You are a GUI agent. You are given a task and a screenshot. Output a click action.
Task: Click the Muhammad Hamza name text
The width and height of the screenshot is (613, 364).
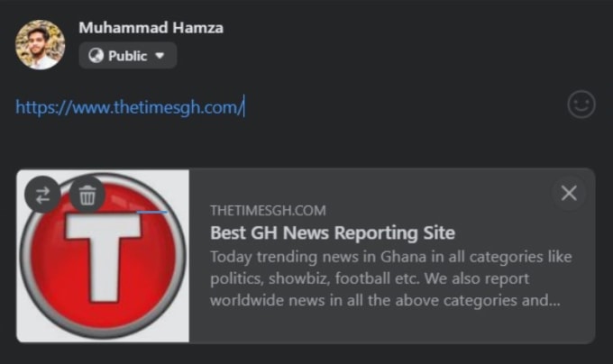pyautogui.click(x=151, y=28)
